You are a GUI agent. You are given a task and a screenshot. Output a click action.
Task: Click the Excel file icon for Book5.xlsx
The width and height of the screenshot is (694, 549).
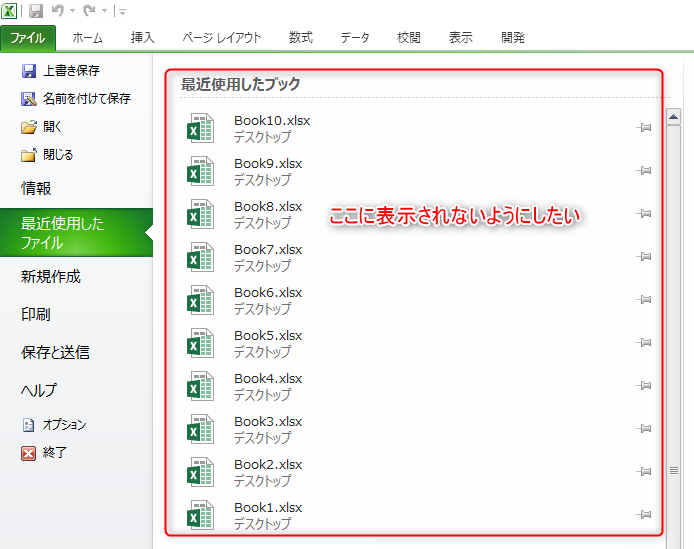pos(200,343)
